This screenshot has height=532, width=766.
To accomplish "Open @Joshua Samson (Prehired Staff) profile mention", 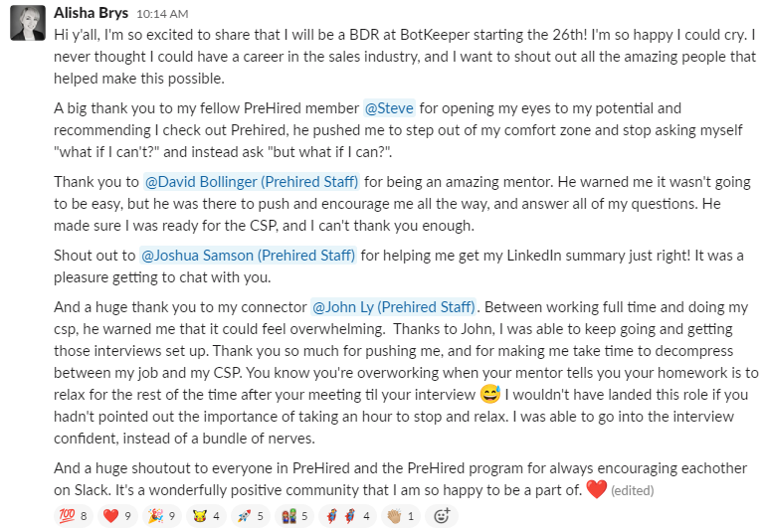I will coord(248,256).
